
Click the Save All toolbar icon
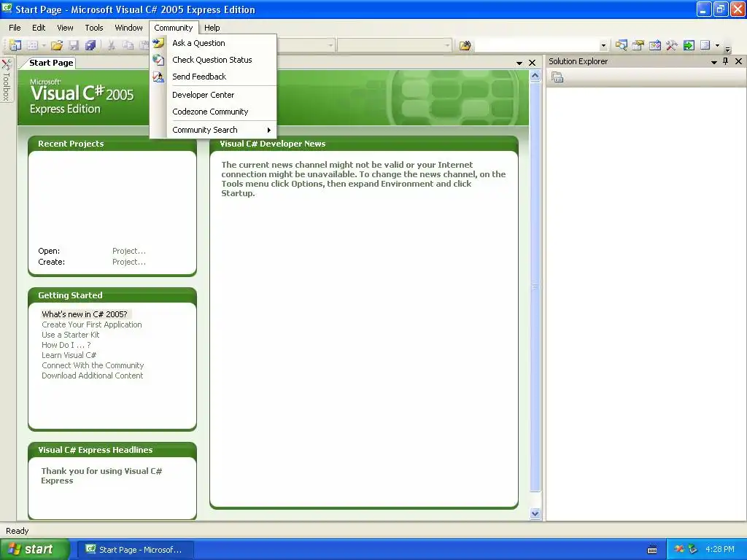click(90, 45)
